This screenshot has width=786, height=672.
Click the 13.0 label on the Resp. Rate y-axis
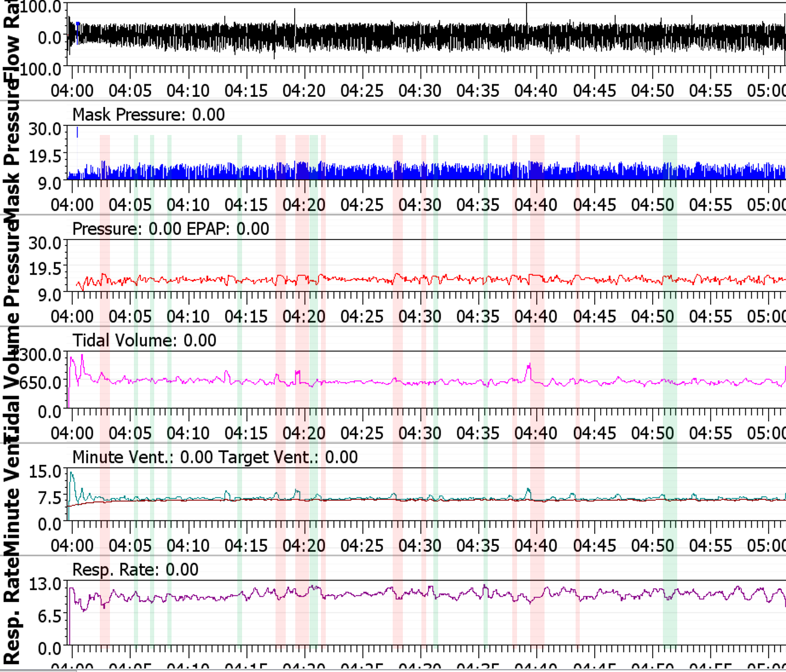(45, 584)
